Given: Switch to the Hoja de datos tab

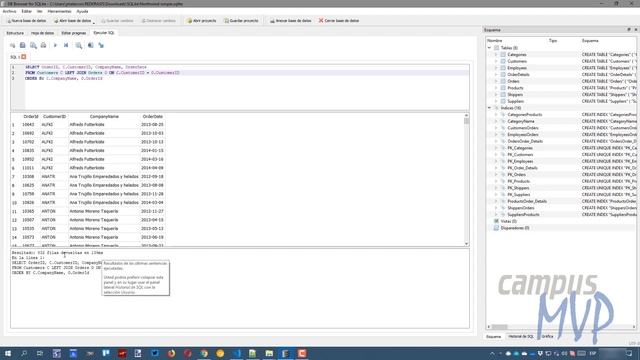Looking at the screenshot, I should tap(42, 33).
